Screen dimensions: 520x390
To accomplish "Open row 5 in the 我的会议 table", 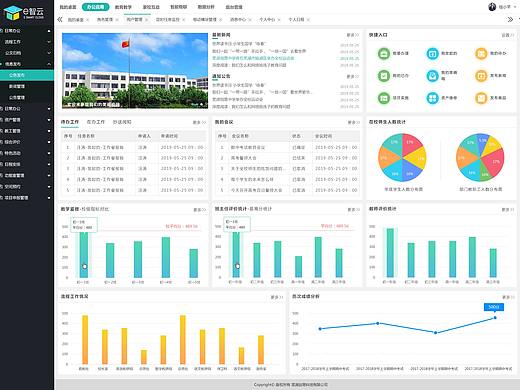I will pos(287,190).
